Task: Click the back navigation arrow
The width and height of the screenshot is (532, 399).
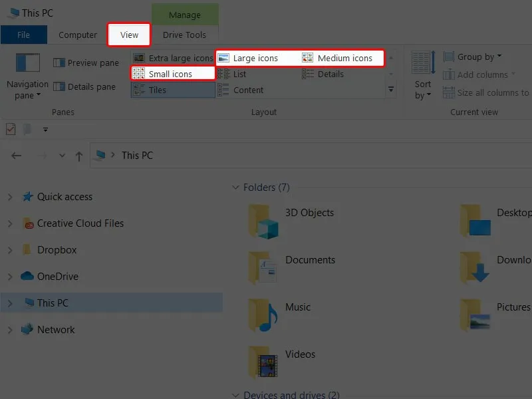Action: click(16, 155)
